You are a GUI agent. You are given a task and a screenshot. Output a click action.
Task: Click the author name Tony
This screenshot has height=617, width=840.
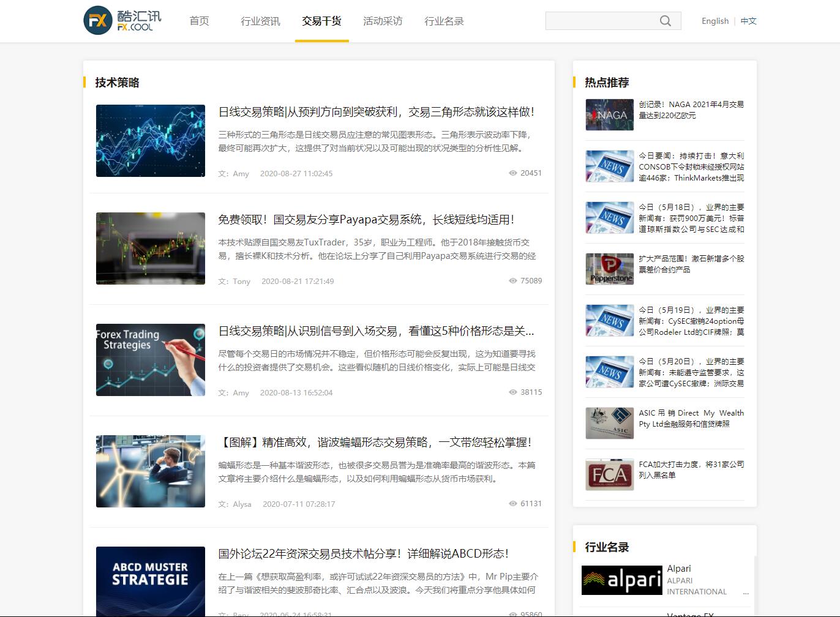[x=241, y=282]
